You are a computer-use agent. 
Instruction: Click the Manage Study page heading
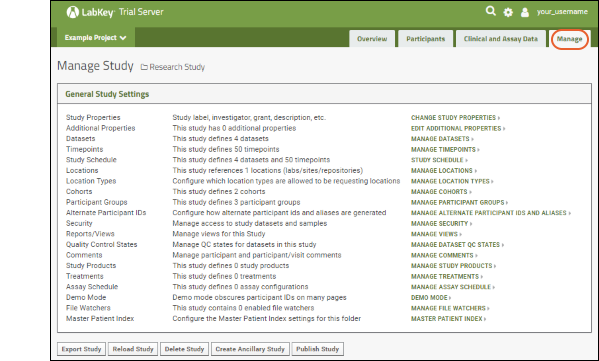tap(95, 66)
